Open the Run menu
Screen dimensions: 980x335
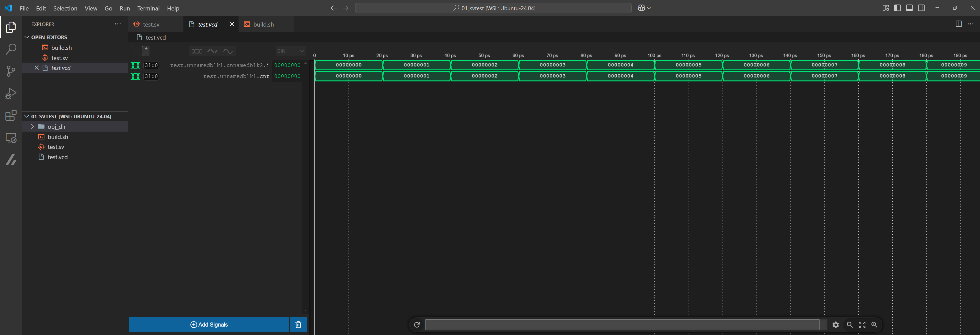(125, 8)
